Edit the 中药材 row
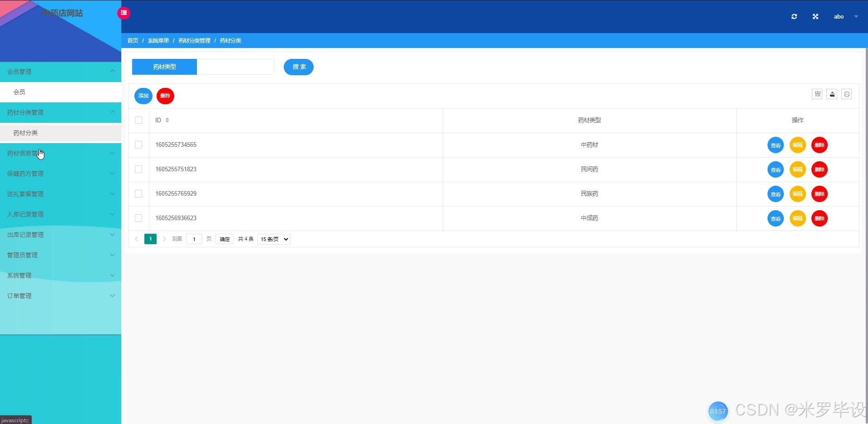Screen dimensions: 868x424 tap(797, 145)
